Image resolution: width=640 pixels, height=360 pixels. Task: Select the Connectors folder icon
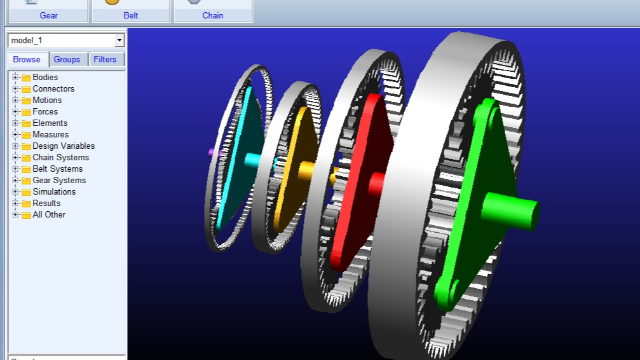coord(26,89)
